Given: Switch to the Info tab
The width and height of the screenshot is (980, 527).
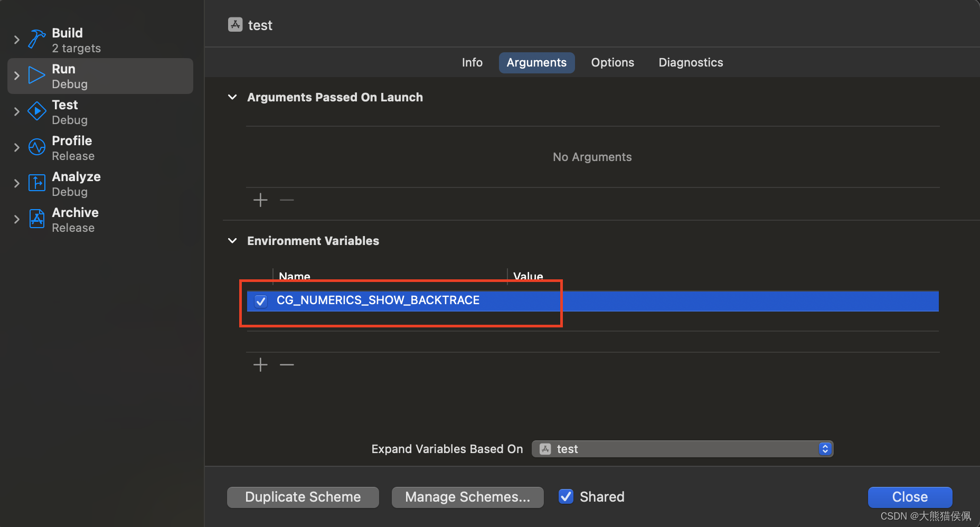Looking at the screenshot, I should coord(472,62).
